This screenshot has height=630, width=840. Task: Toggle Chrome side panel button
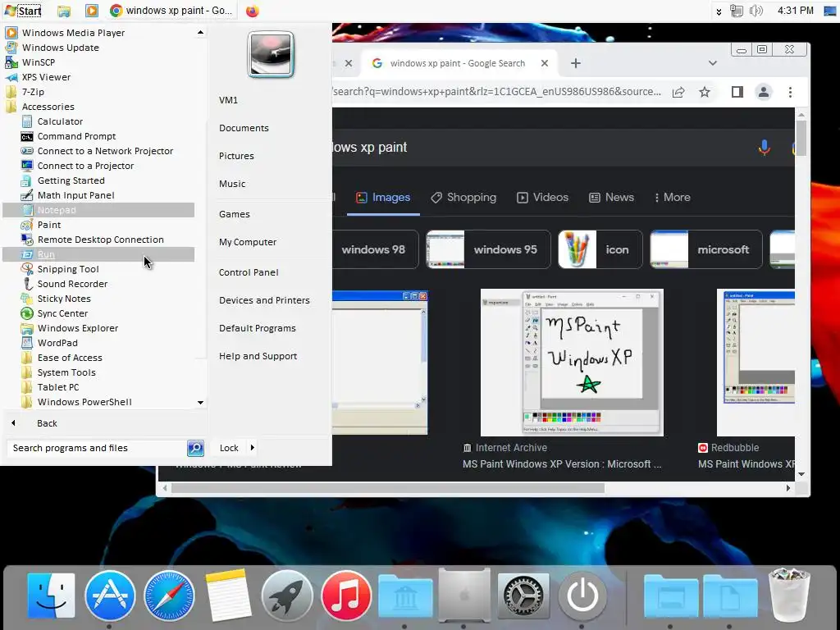737,92
